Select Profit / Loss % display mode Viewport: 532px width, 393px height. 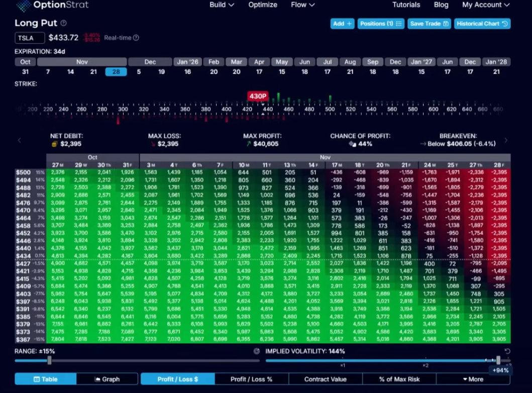(x=251, y=379)
